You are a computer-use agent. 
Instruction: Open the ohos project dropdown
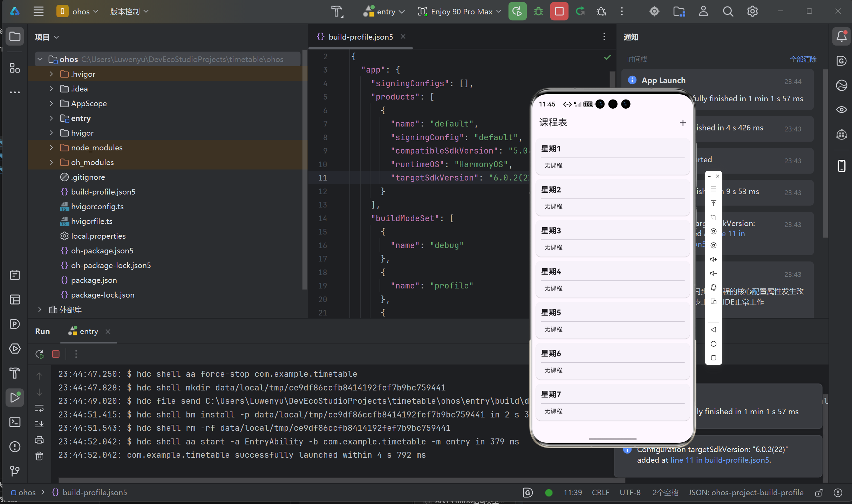pyautogui.click(x=78, y=11)
